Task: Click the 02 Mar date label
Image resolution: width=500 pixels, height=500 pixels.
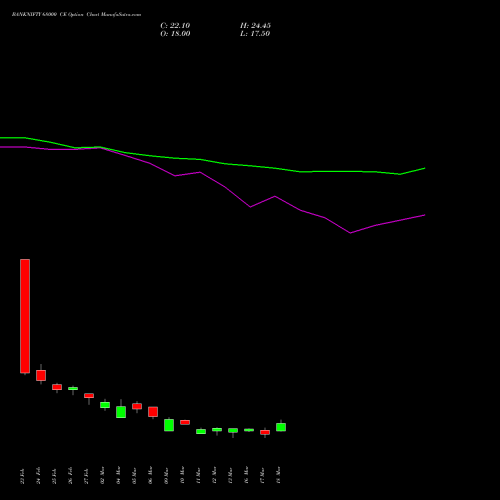Action: [x=102, y=475]
